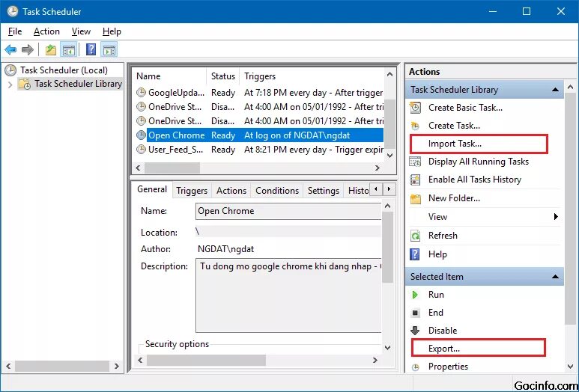The width and height of the screenshot is (579, 392).
Task: Expand the View submenu arrow
Action: click(556, 217)
